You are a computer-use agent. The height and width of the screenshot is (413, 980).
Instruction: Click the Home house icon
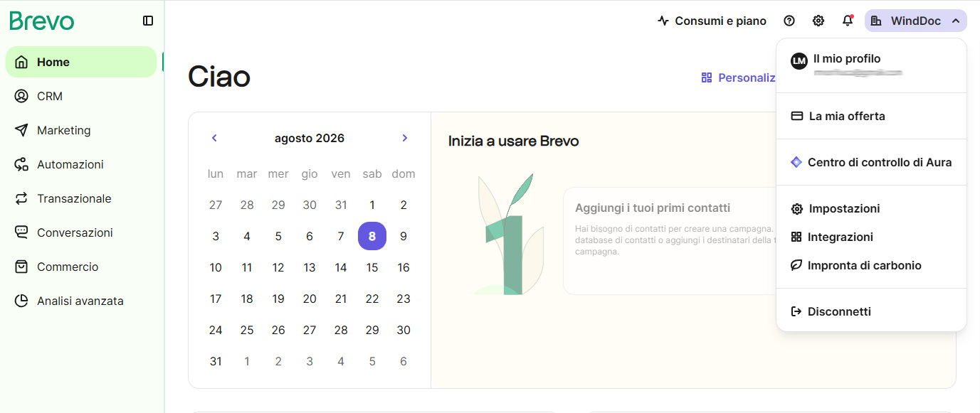[x=21, y=62]
